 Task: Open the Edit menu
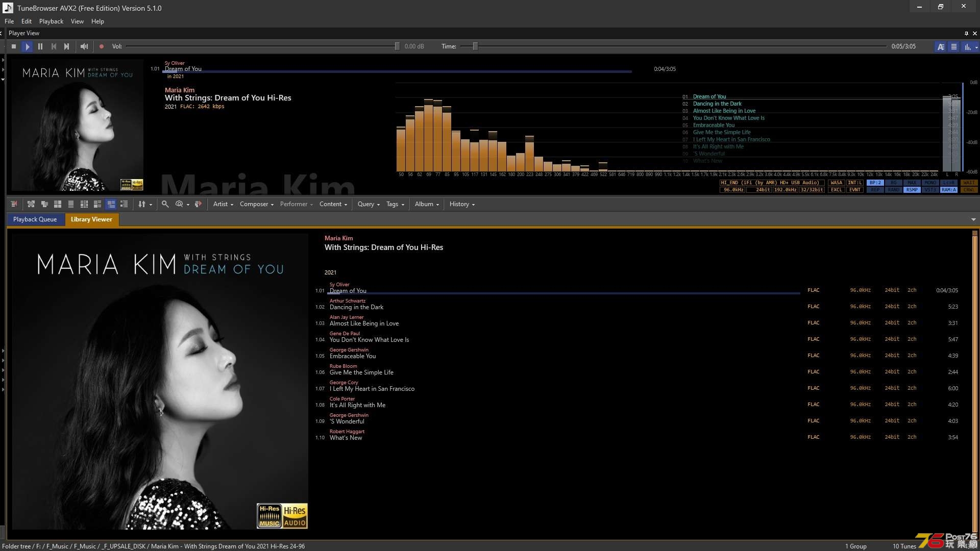27,21
